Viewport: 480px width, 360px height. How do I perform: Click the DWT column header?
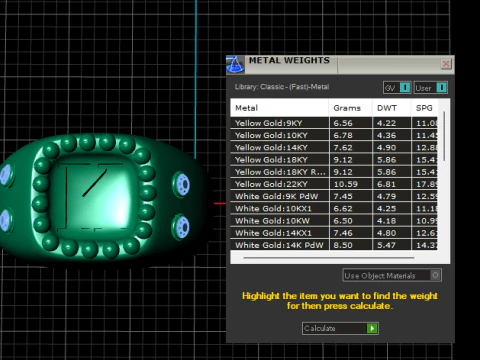(391, 108)
